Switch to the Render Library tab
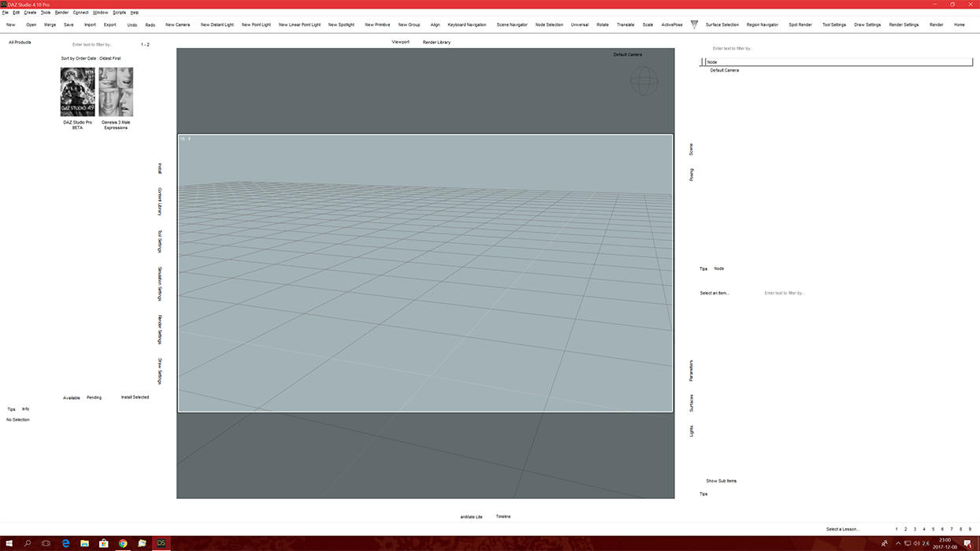980x551 pixels. click(436, 42)
